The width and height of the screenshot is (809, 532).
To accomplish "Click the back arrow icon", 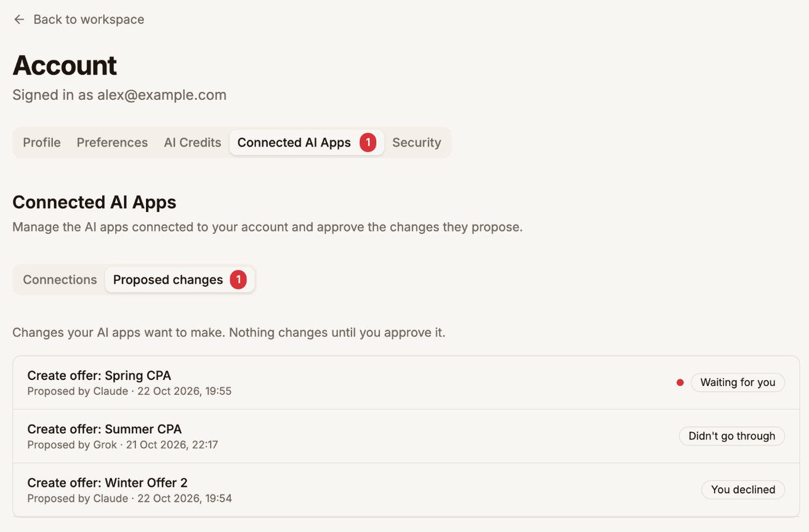I will tap(19, 20).
